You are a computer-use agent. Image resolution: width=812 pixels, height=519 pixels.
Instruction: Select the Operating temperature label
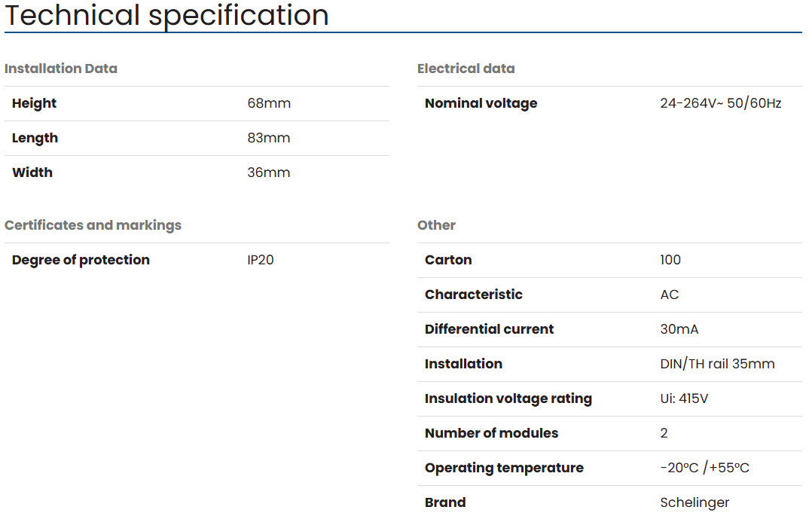pos(505,469)
